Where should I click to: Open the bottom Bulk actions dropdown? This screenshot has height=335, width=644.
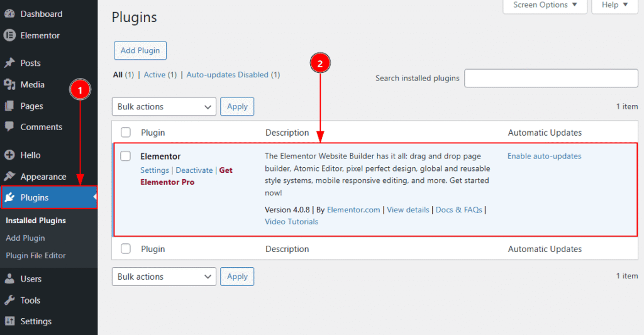point(164,277)
